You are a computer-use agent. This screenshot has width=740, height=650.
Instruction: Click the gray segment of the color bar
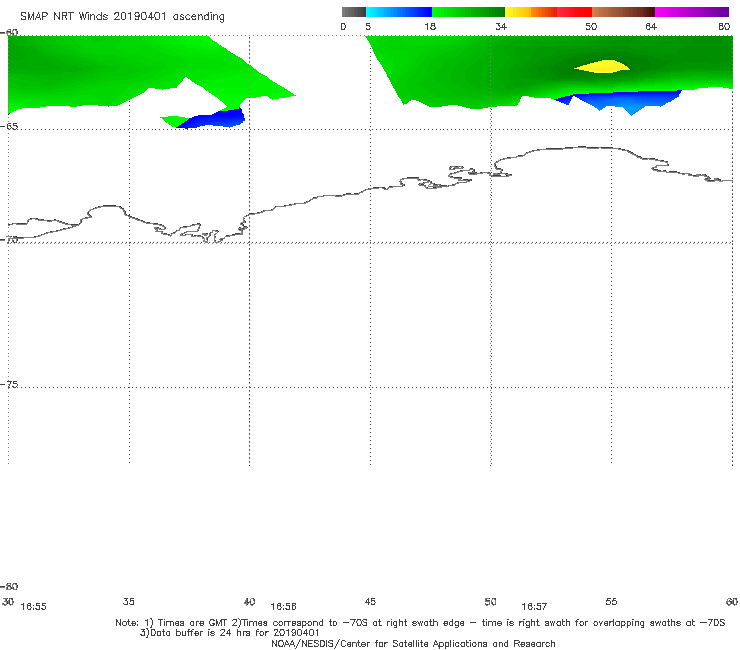click(353, 12)
